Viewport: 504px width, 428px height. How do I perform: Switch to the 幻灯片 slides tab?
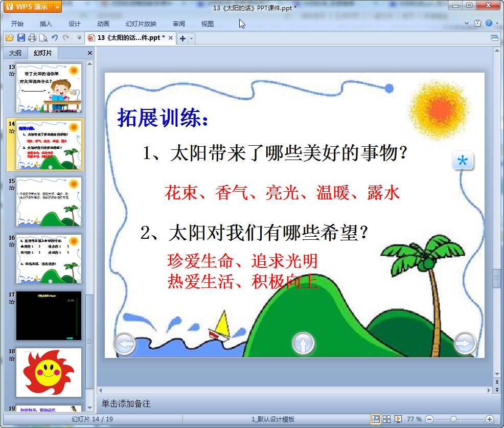43,53
